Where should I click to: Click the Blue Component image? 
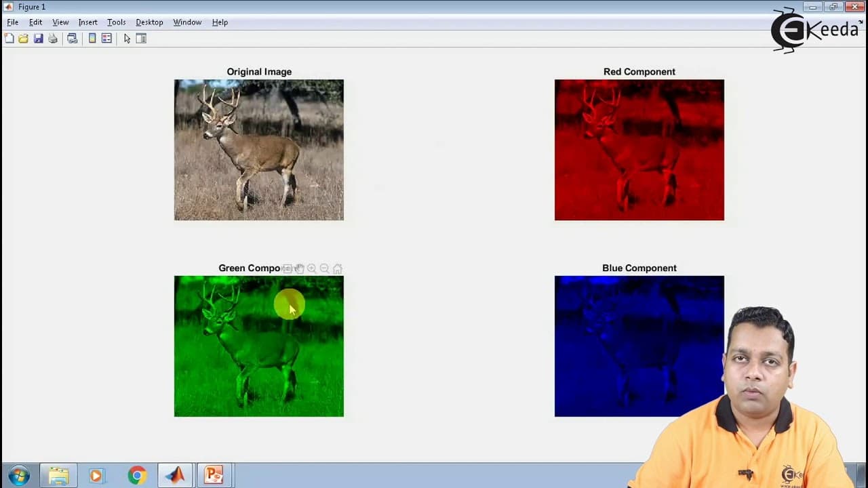click(x=639, y=346)
